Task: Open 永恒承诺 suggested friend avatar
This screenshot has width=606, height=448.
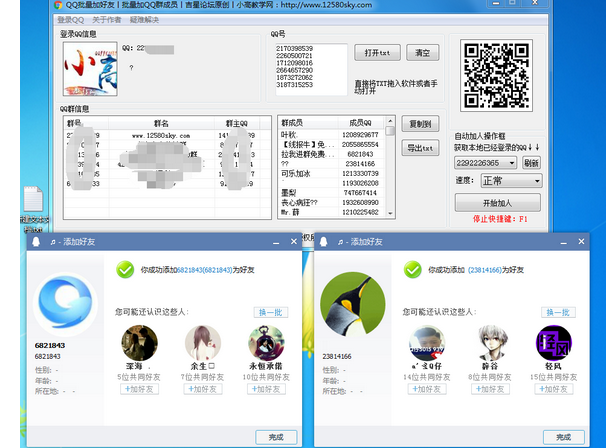Action: coord(266,343)
